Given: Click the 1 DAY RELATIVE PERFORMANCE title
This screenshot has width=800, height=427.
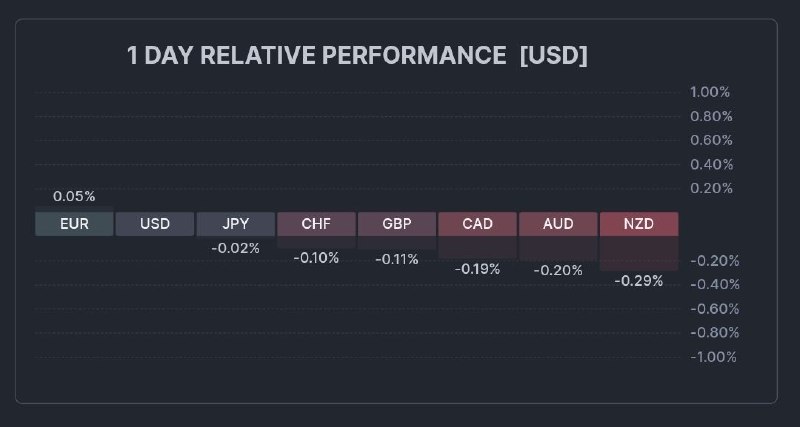Looking at the screenshot, I should 316,56.
